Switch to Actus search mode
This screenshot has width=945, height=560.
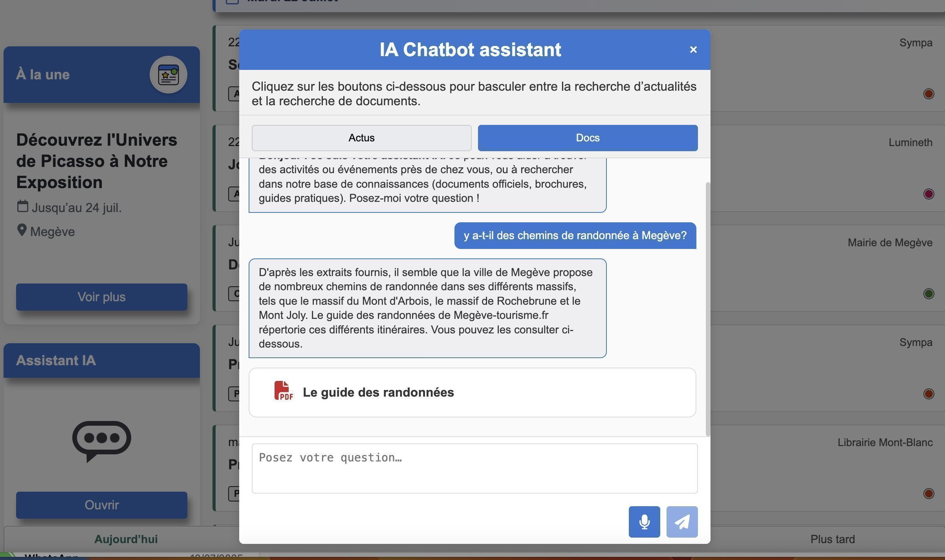pos(361,138)
